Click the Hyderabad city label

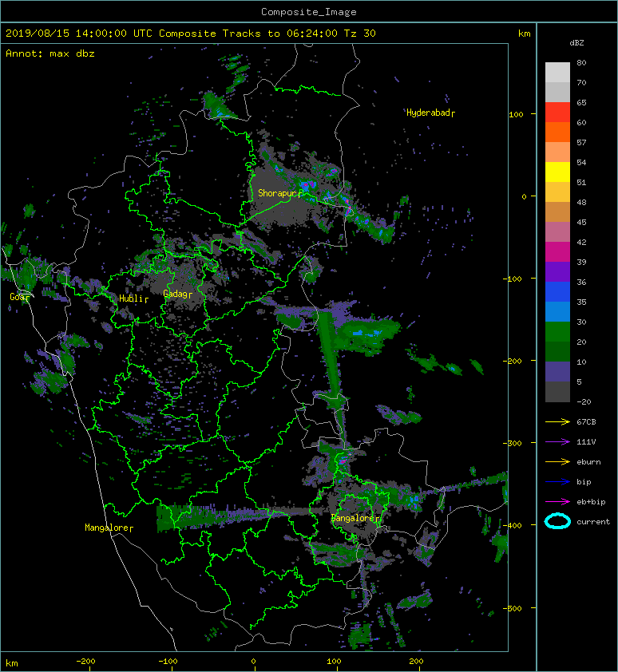point(430,113)
